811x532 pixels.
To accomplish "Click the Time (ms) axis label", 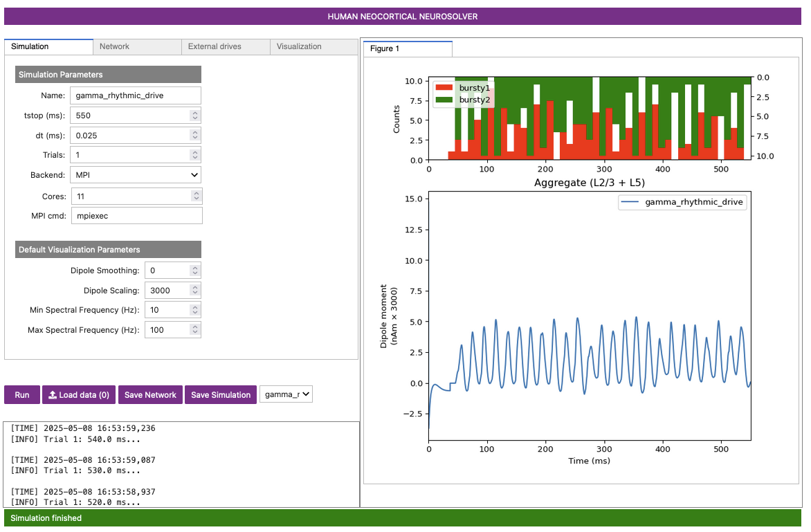I will [589, 461].
